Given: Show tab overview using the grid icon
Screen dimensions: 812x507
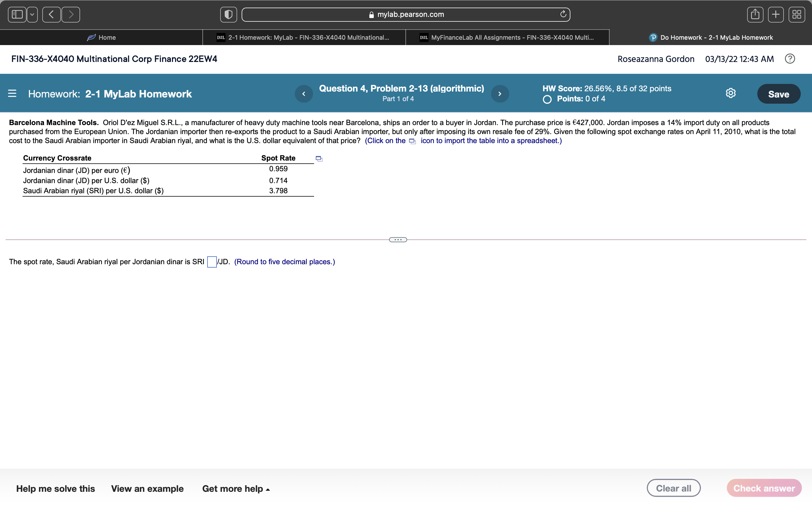Looking at the screenshot, I should pyautogui.click(x=797, y=14).
